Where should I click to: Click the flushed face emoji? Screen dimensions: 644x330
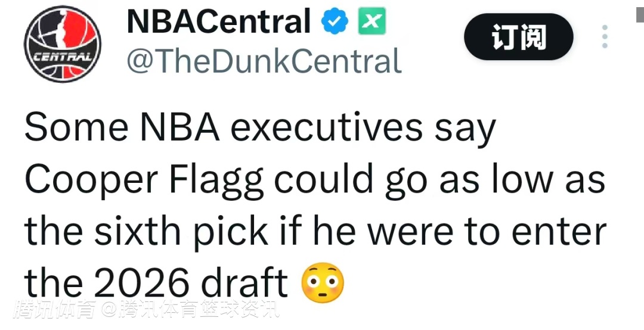click(323, 283)
